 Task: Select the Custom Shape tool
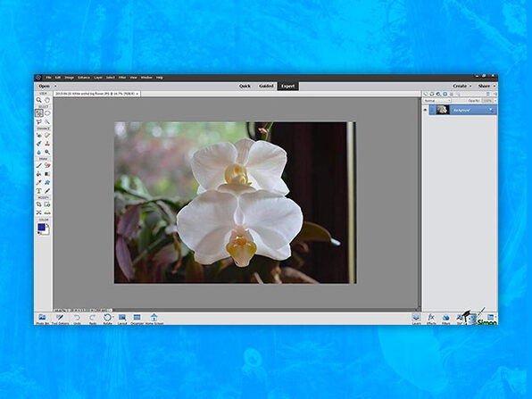[x=47, y=182]
